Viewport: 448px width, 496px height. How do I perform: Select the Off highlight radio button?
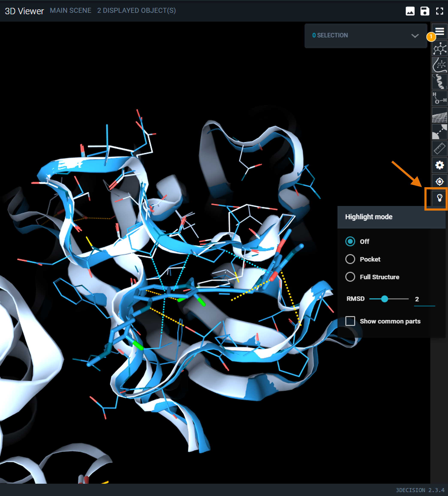tap(350, 241)
